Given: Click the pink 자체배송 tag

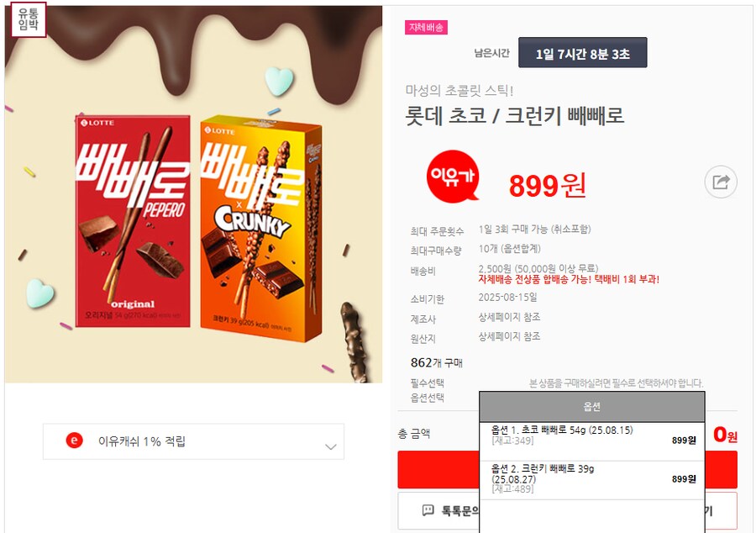Looking at the screenshot, I should coord(426,28).
